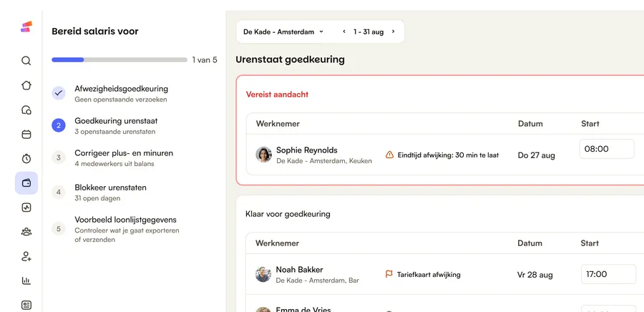Image resolution: width=644 pixels, height=312 pixels.
Task: Click '31 open dagen' subtitle
Action: click(97, 198)
